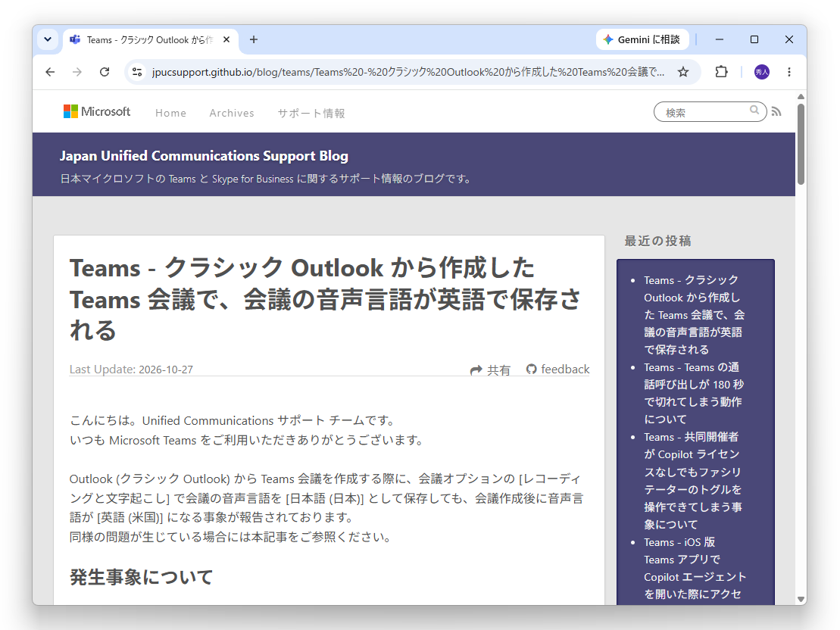This screenshot has width=840, height=630.
Task: Click the scrollbar down arrow
Action: [801, 600]
